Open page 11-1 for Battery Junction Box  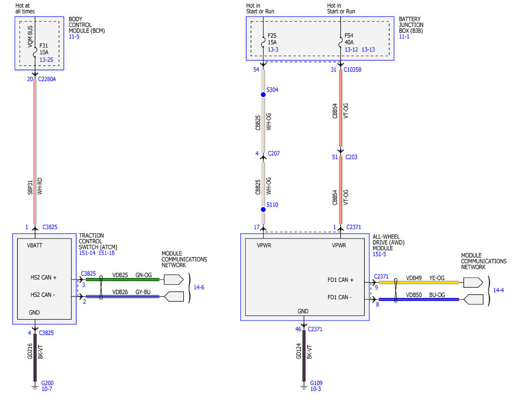(x=404, y=37)
